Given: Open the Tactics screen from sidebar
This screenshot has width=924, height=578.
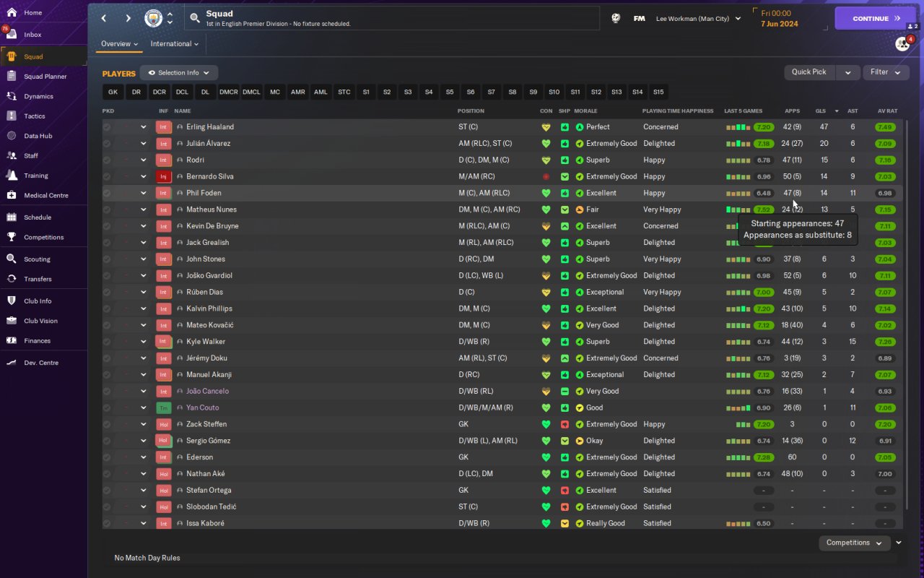Looking at the screenshot, I should pos(35,116).
